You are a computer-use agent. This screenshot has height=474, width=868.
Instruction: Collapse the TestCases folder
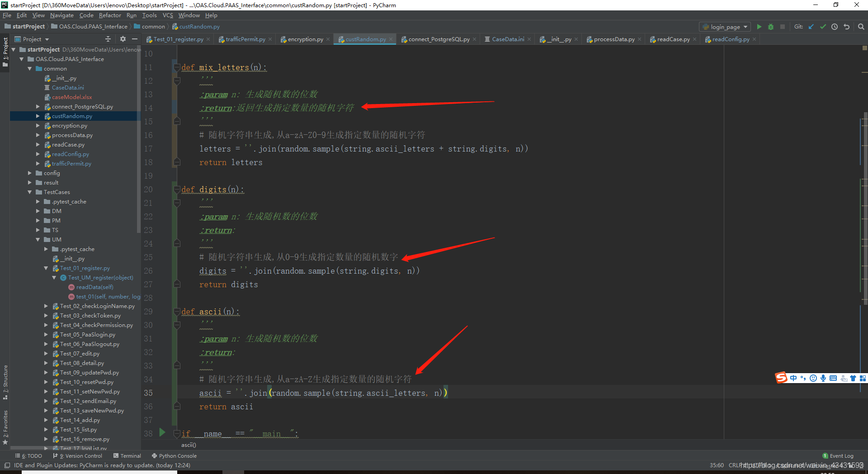point(30,192)
